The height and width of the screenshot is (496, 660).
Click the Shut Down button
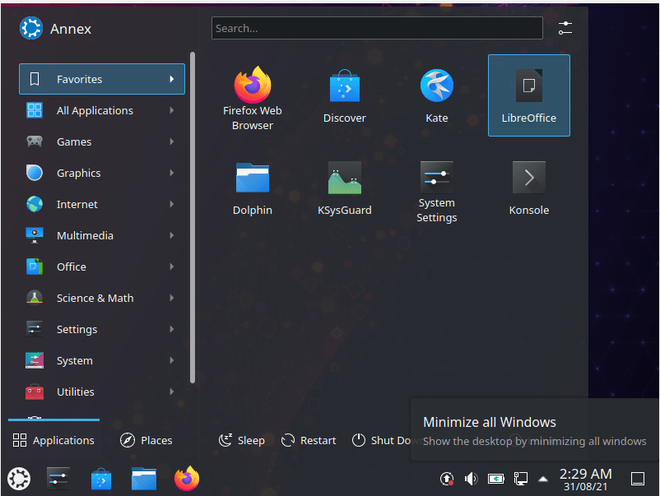381,440
